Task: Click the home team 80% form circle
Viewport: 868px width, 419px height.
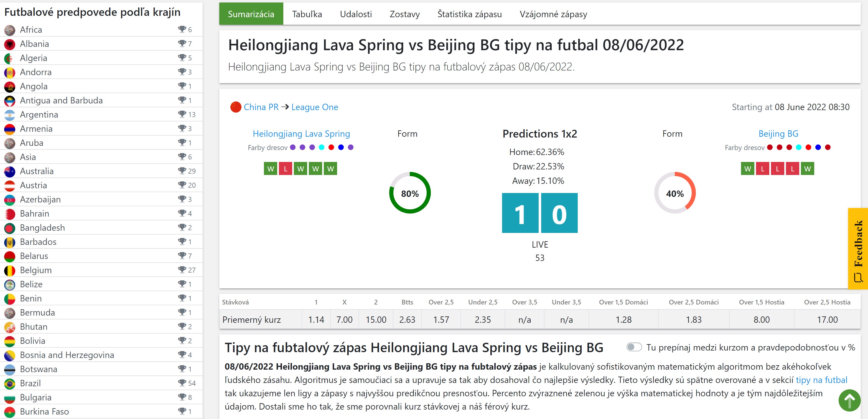Action: click(410, 193)
